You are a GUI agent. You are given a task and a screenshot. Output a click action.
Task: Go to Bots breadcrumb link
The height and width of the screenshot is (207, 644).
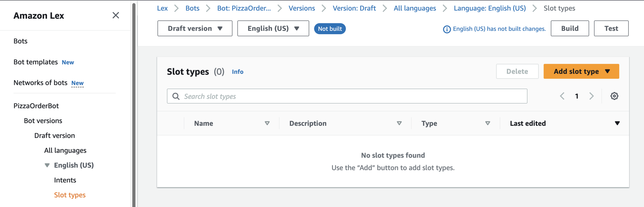point(192,8)
